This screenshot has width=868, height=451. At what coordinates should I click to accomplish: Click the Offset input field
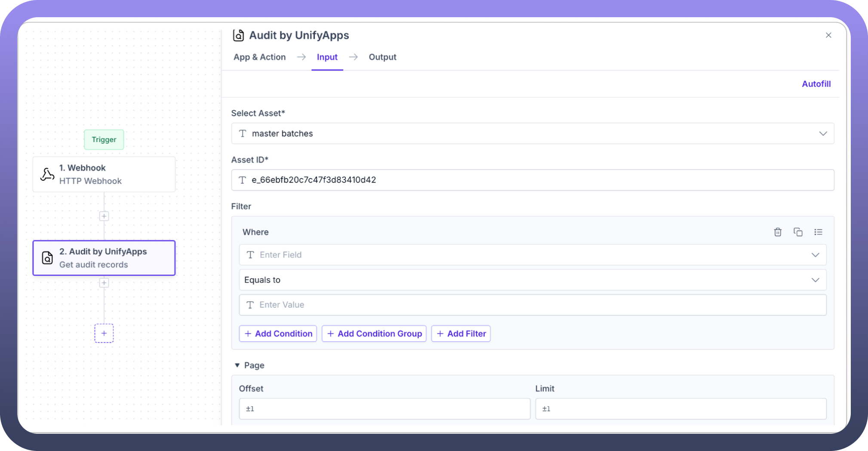385,409
